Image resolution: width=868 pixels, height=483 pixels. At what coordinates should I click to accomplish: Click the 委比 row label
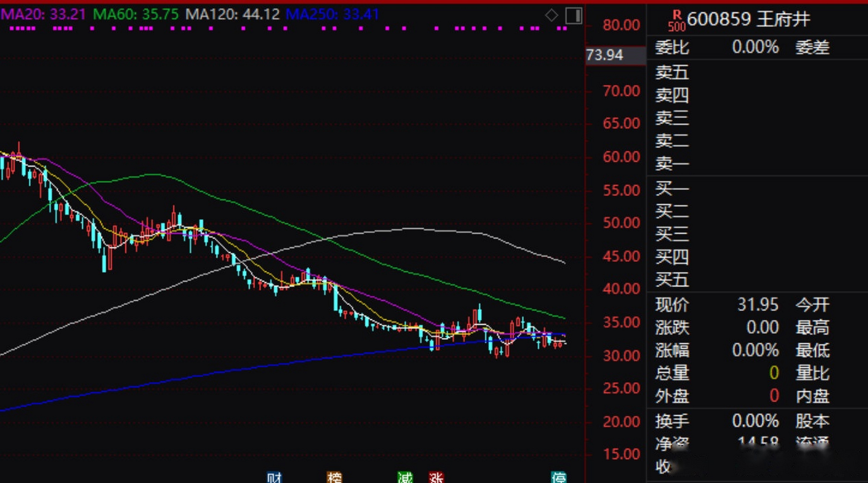(672, 48)
